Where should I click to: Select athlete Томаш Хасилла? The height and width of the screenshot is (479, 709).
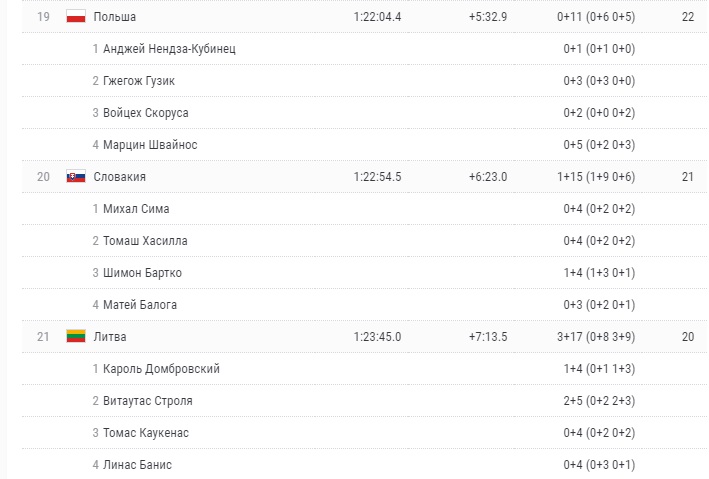pos(145,241)
